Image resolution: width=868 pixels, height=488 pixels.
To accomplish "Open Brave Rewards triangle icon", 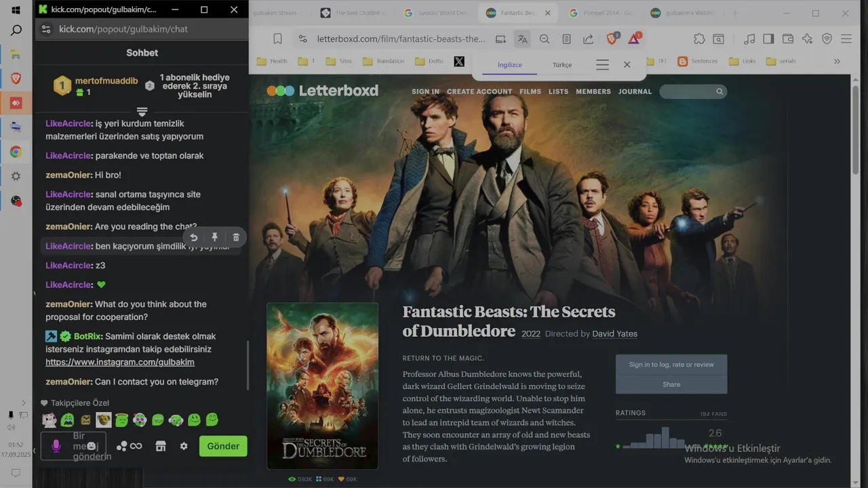I will 634,39.
